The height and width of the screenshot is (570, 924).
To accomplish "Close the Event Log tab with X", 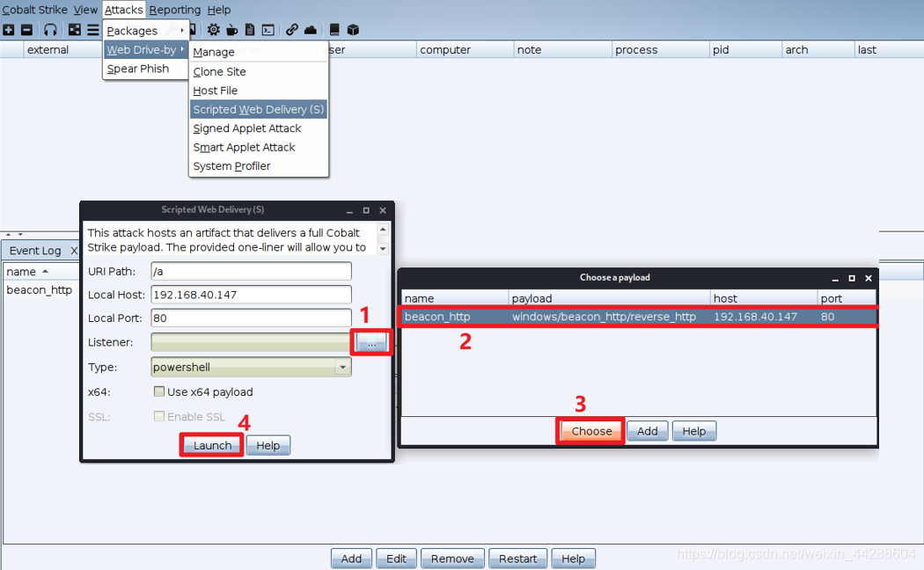I will click(x=74, y=251).
